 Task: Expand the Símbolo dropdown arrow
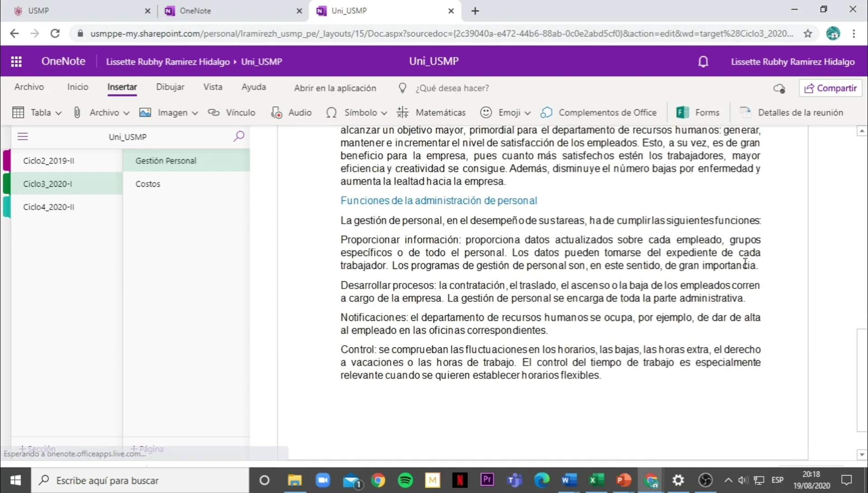tap(384, 113)
